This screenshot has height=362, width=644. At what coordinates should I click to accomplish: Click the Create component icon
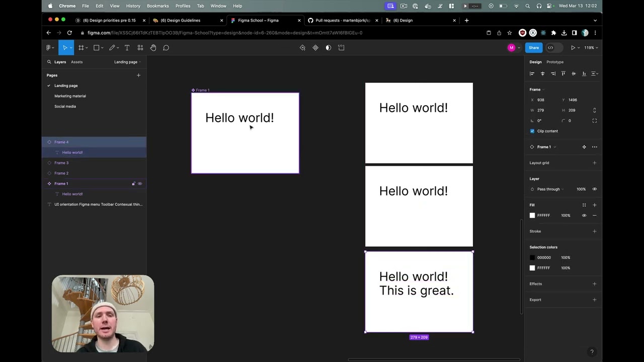click(315, 48)
